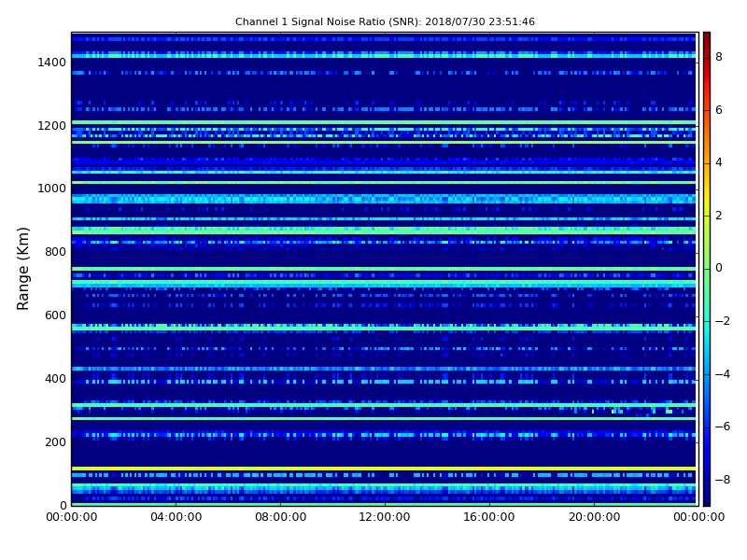The width and height of the screenshot is (747, 560).
Task: Click the 800 range tick label
Action: 55,252
